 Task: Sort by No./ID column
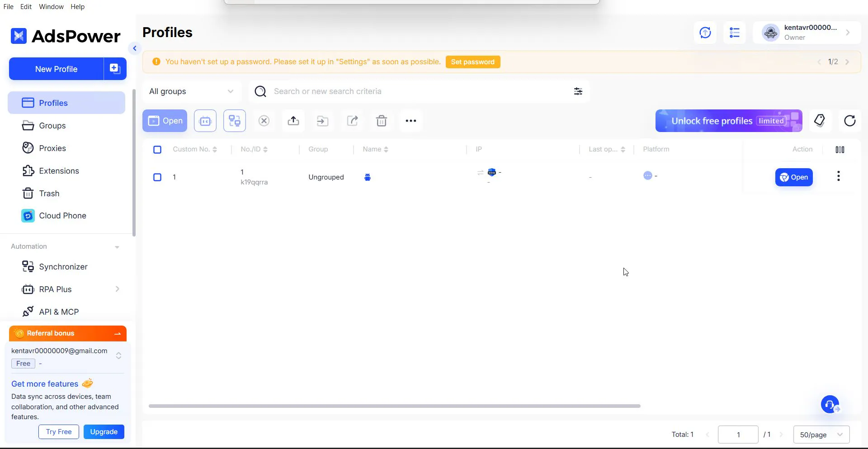pyautogui.click(x=265, y=150)
